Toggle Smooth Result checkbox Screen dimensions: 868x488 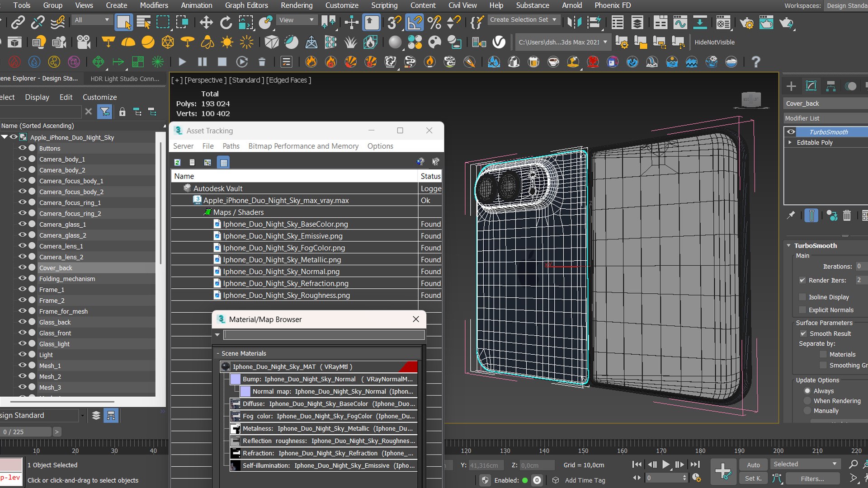[x=803, y=333]
